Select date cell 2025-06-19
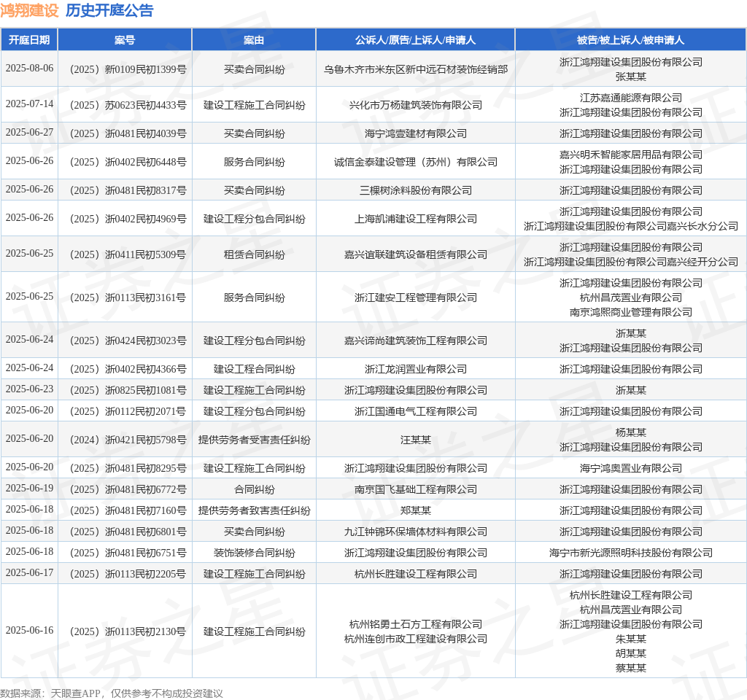Screen dimensions: 747x700 29,488
